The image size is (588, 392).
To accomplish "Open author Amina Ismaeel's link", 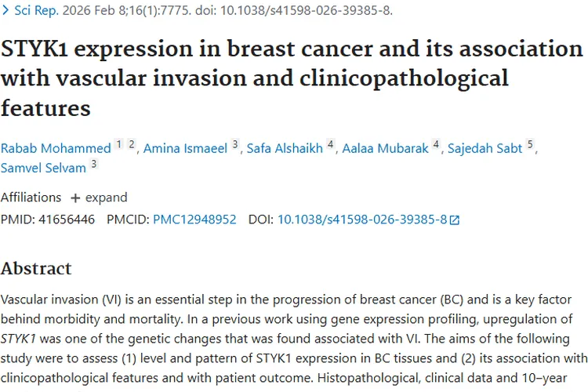I will [185, 148].
